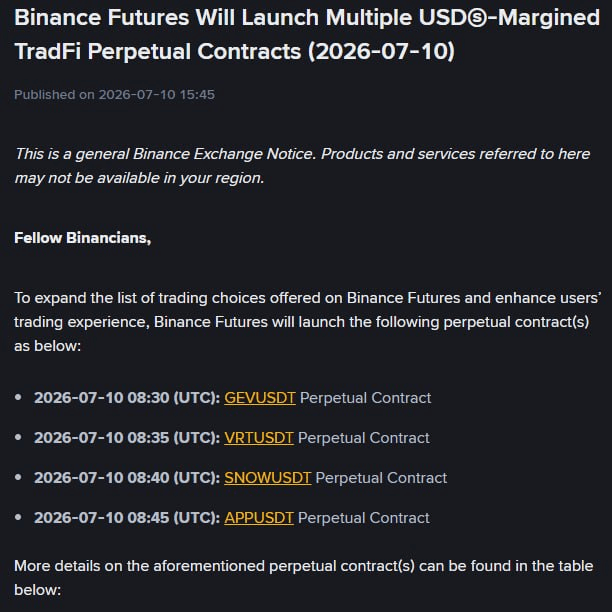Click the bullet point beside the VRTUSDT entry

tap(18, 437)
